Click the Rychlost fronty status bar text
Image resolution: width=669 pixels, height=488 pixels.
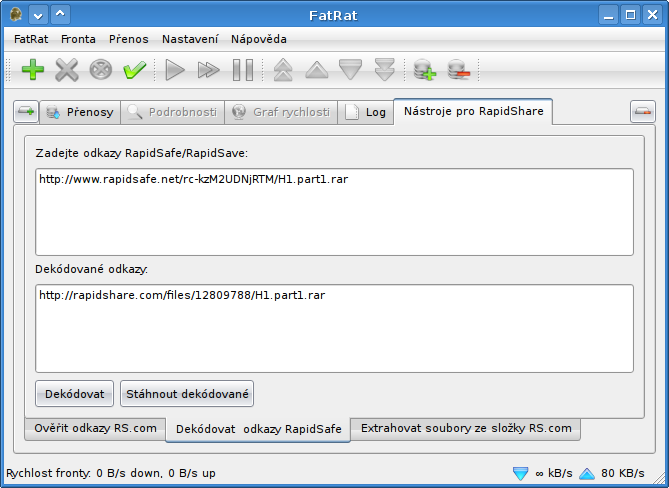[x=111, y=473]
